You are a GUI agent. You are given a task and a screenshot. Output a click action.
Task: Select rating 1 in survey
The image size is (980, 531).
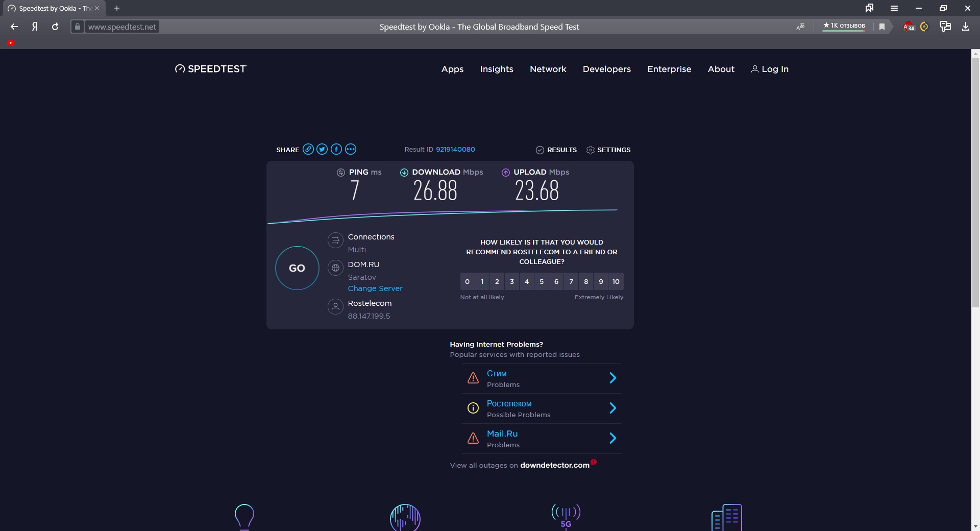tap(482, 281)
